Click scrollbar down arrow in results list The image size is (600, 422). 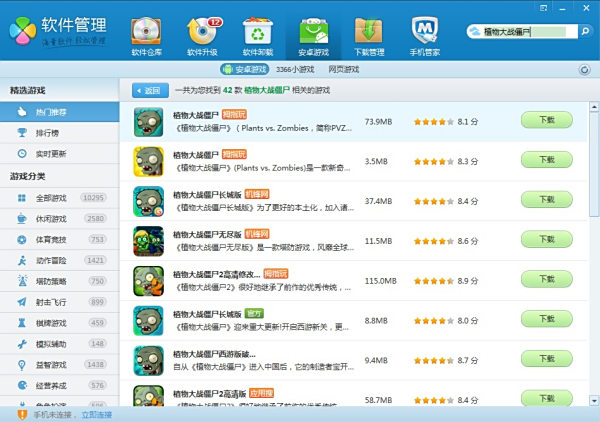[594, 401]
